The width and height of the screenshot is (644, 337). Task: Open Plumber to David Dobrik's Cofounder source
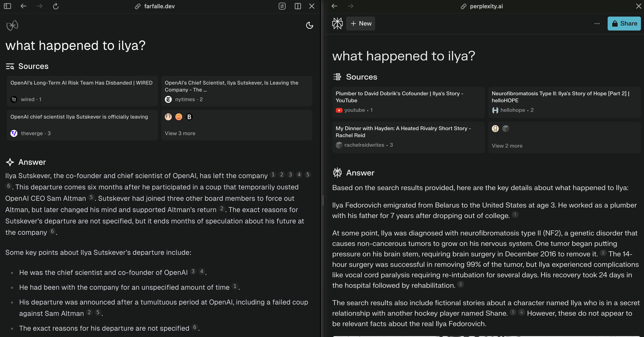408,102
